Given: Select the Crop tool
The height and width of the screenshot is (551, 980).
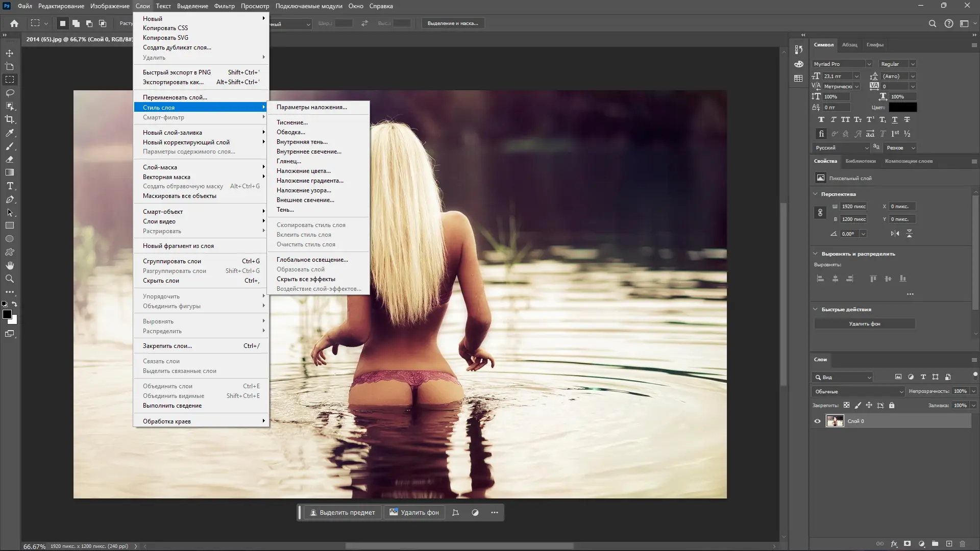Looking at the screenshot, I should pyautogui.click(x=10, y=119).
